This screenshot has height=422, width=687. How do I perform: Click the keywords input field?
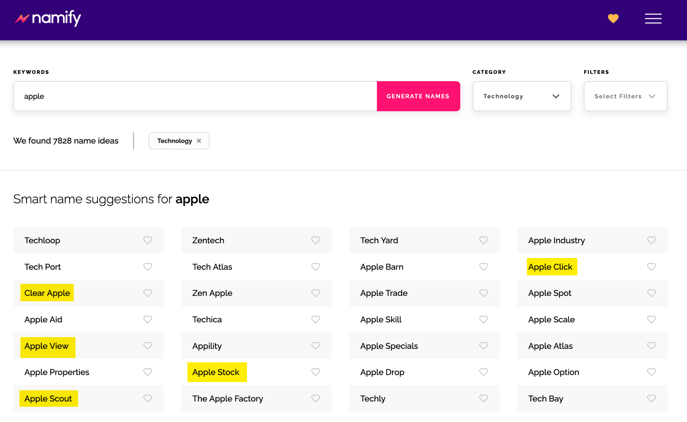[195, 96]
